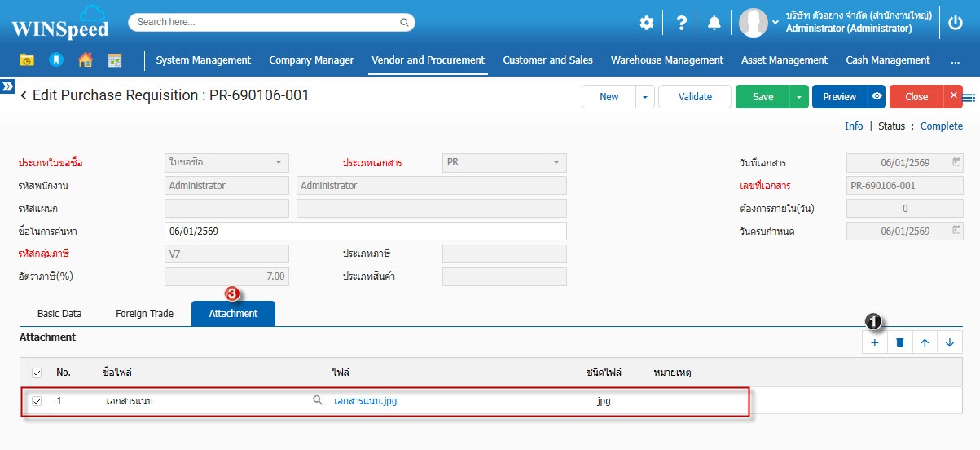Toggle the select-all checkbox in attachment header
Image resolution: width=980 pixels, height=450 pixels.
37,373
